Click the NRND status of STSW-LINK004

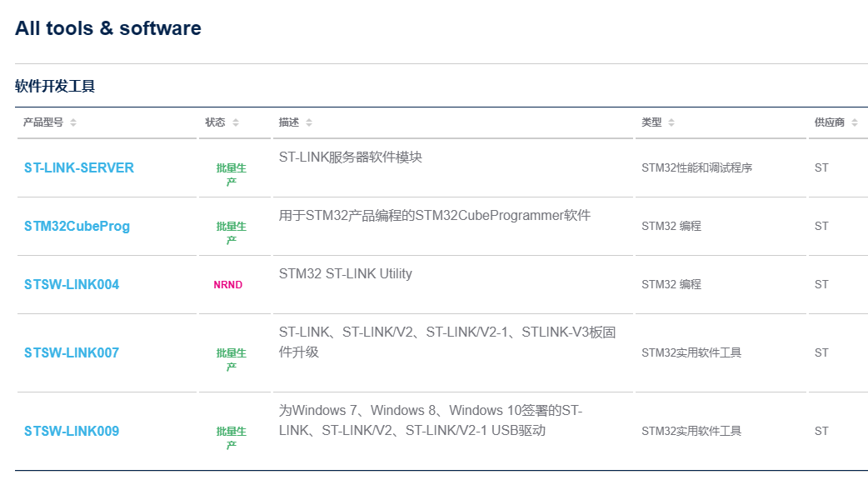pyautogui.click(x=228, y=285)
